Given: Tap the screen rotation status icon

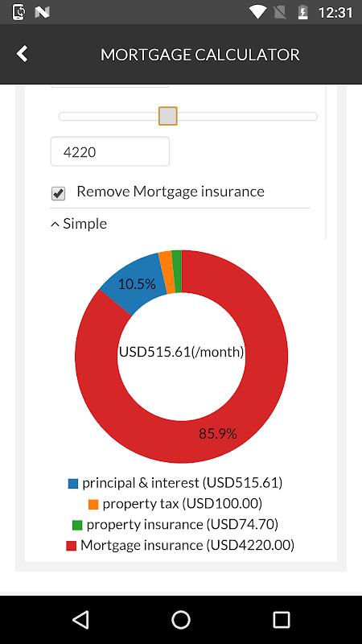Looking at the screenshot, I should pos(19,12).
